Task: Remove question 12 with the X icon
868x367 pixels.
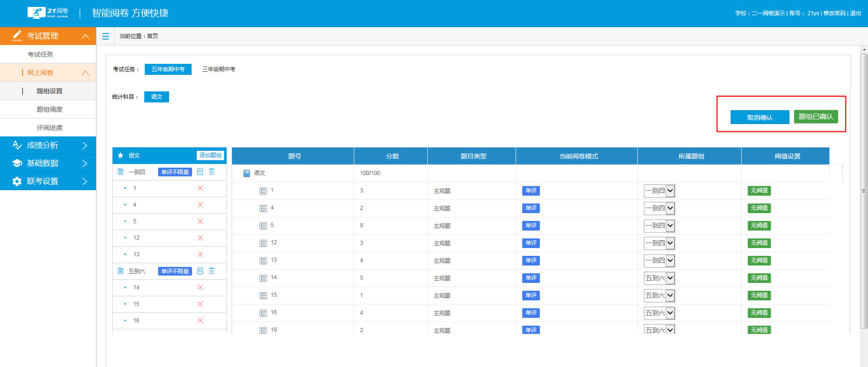Action: [x=200, y=238]
